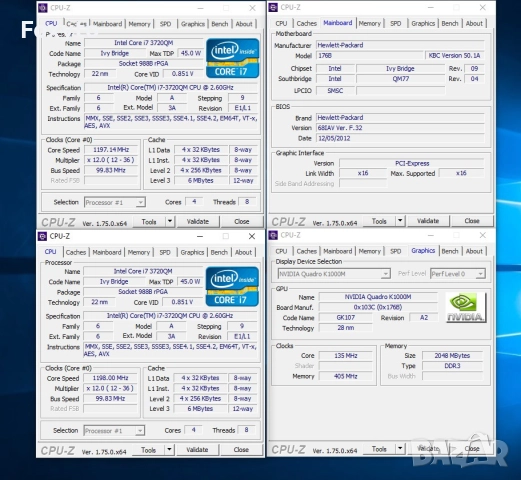Click GPU Technology value 28 nm
521x480 pixels.
coord(346,328)
